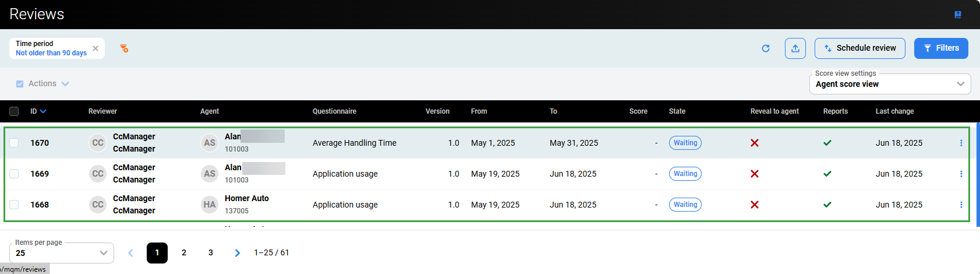Open the help icon in header
Screen dimensions: 980x274
click(x=957, y=15)
